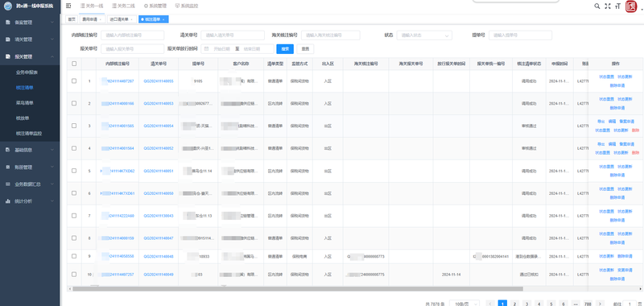Focus the 提单号 input field
The width and height of the screenshot is (644, 306).
520,35
